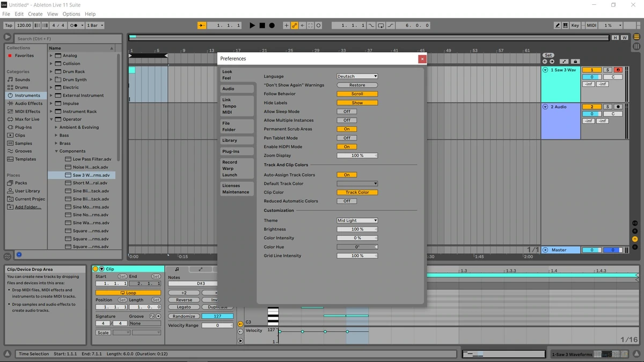Select the Audio tab in Preferences

237,88
